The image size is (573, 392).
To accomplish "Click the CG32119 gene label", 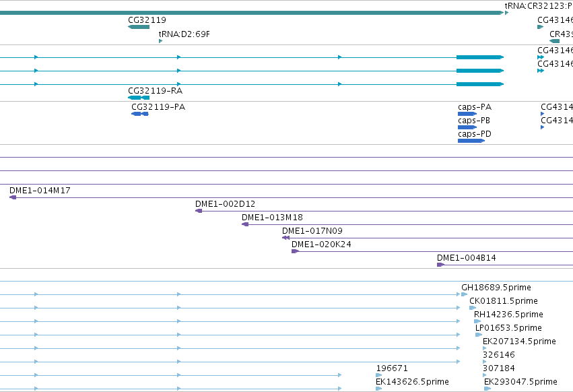I will pyautogui.click(x=147, y=20).
